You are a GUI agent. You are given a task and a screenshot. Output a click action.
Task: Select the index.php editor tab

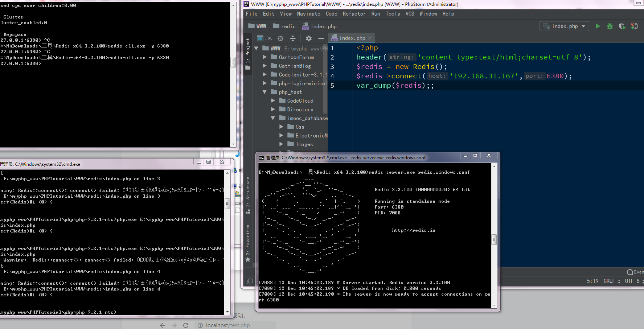(x=352, y=38)
